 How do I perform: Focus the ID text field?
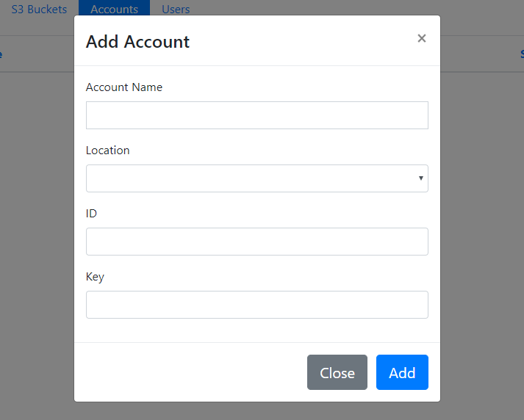point(257,242)
